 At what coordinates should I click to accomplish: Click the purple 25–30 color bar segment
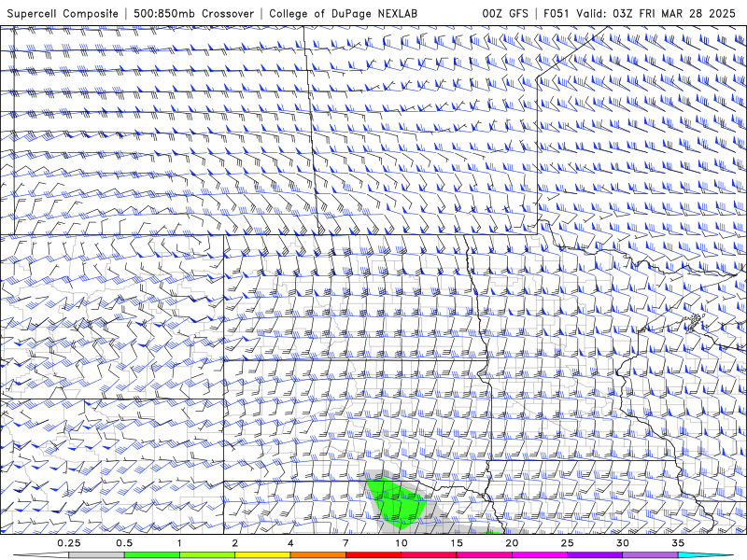pyautogui.click(x=595, y=555)
